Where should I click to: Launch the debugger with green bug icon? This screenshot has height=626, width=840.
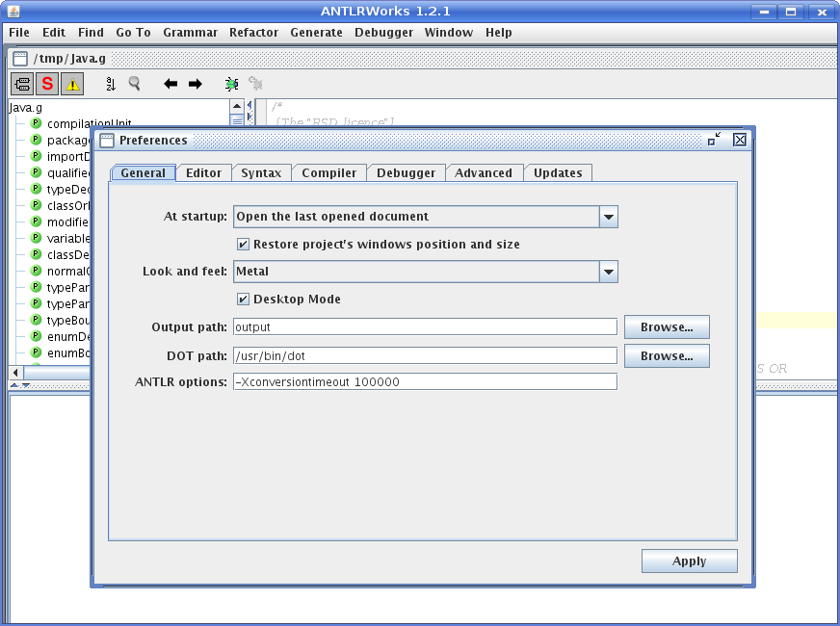point(231,84)
